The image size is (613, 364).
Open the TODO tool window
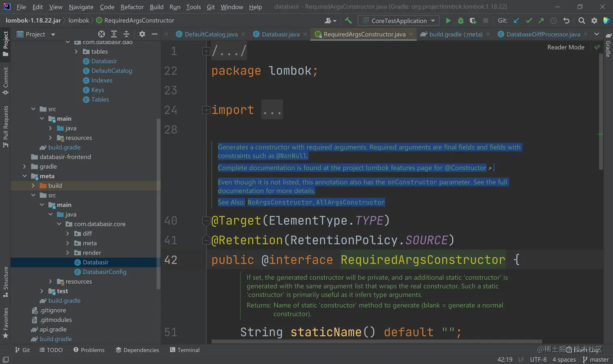point(51,350)
